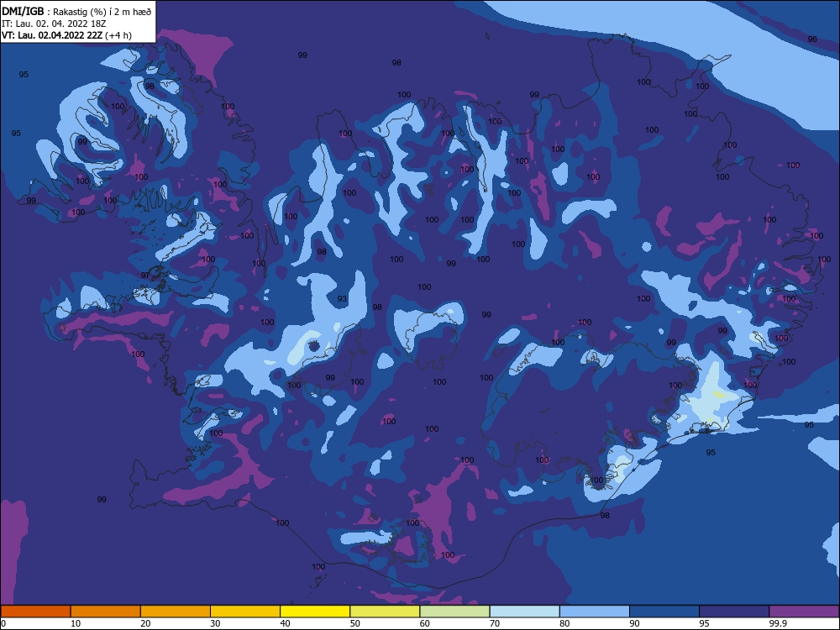
Task: Click the legend tick label '20'
Action: point(145,623)
